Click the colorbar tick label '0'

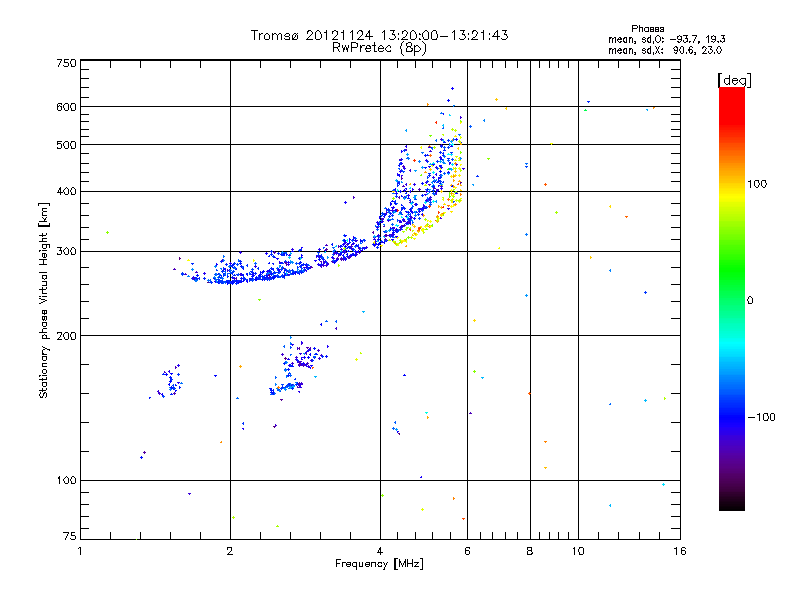[750, 301]
